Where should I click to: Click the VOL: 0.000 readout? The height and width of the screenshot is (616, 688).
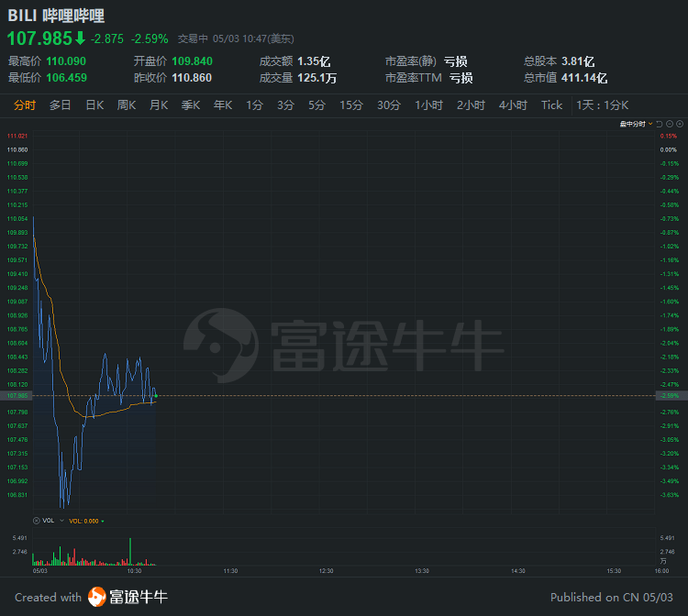tap(83, 522)
